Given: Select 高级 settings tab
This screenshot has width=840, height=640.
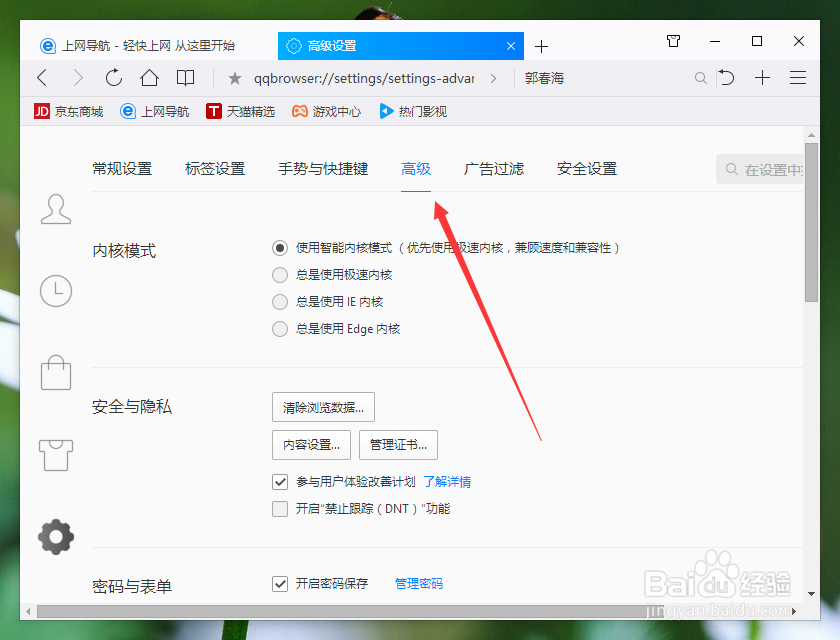Looking at the screenshot, I should 416,169.
